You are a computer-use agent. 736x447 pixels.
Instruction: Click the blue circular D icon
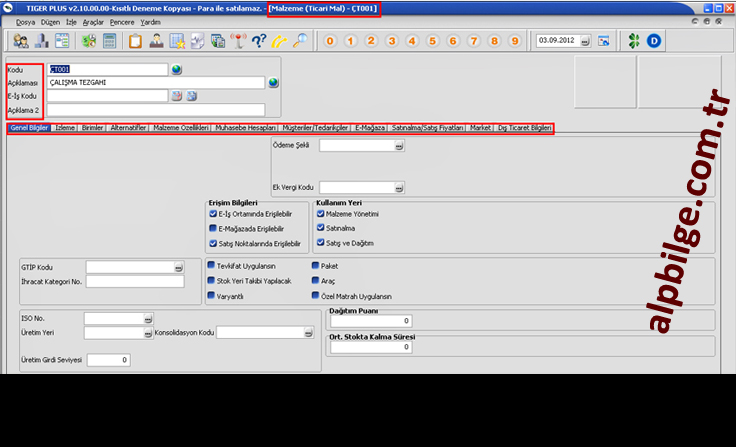coord(654,41)
